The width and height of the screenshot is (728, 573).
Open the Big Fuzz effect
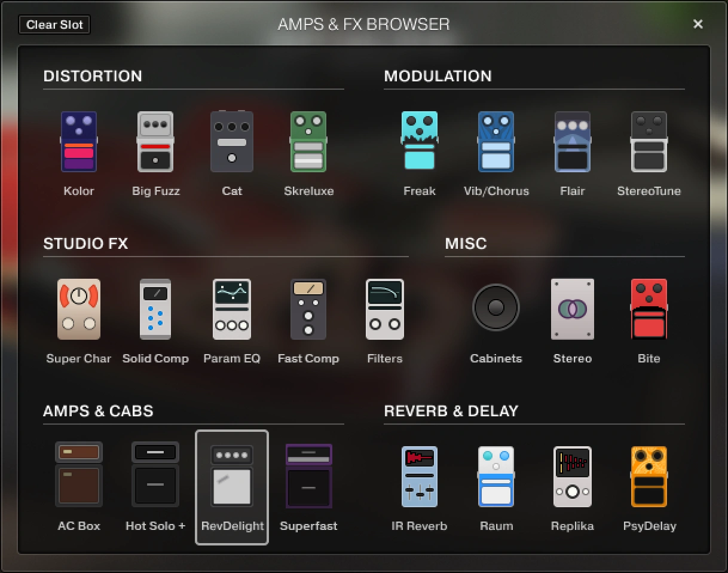pyautogui.click(x=155, y=142)
